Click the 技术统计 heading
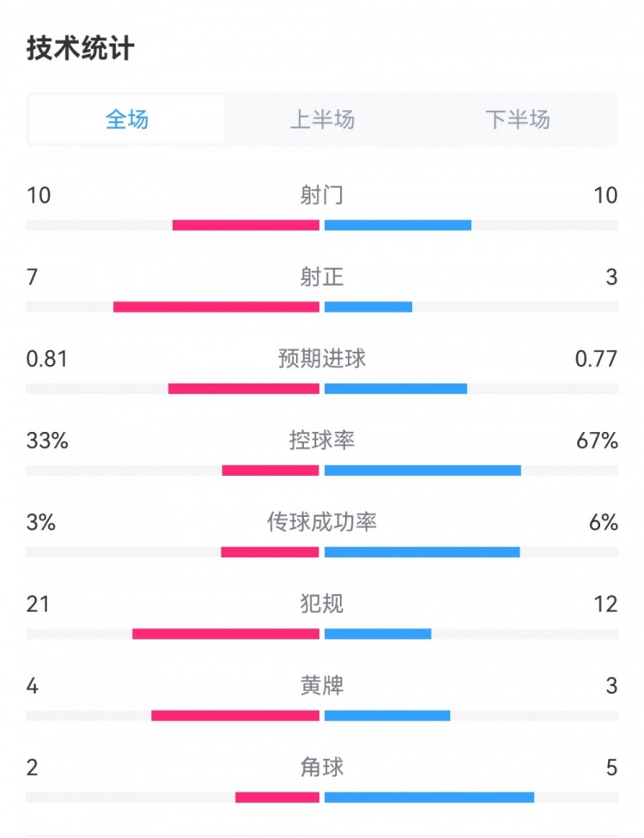The height and width of the screenshot is (838, 644). (x=80, y=48)
